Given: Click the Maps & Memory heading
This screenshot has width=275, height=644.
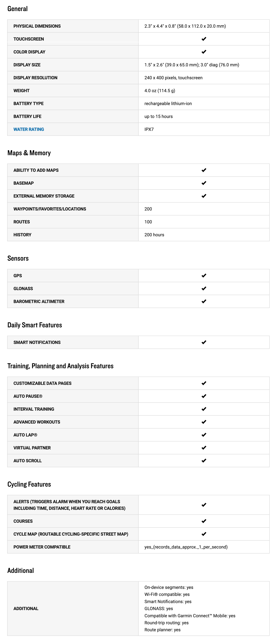Looking at the screenshot, I should (x=29, y=153).
